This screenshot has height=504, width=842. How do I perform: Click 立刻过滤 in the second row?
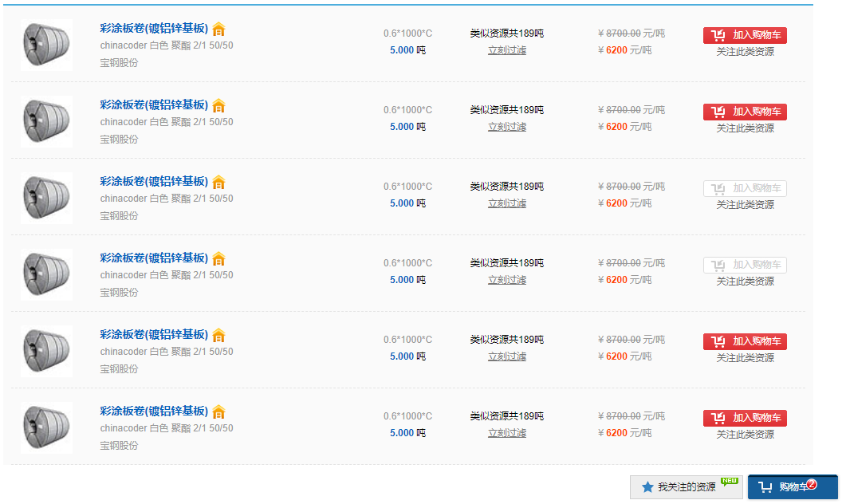tap(507, 127)
